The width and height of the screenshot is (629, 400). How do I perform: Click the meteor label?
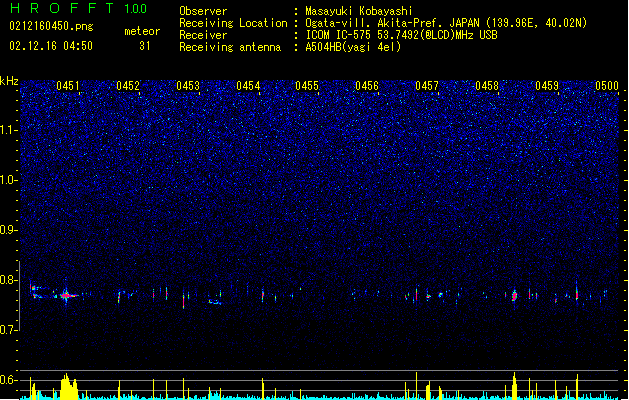142,31
